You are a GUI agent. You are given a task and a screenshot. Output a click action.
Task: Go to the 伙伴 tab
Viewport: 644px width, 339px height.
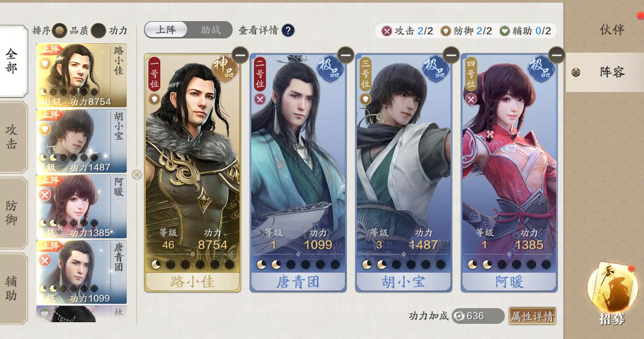click(x=612, y=30)
